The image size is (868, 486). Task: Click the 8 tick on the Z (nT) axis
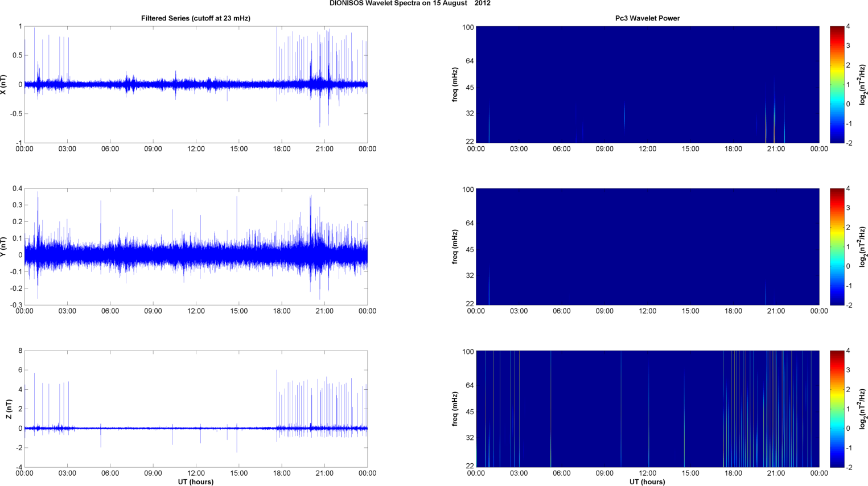20,351
